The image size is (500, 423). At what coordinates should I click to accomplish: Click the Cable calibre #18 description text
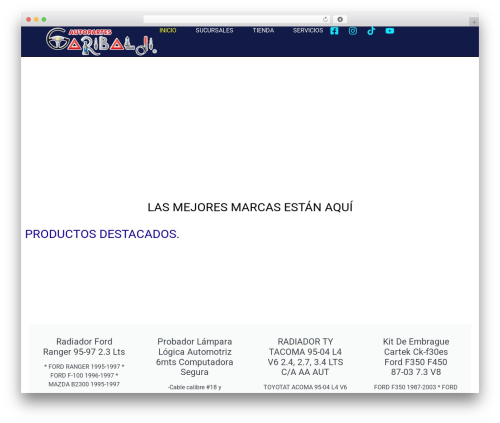pos(195,387)
